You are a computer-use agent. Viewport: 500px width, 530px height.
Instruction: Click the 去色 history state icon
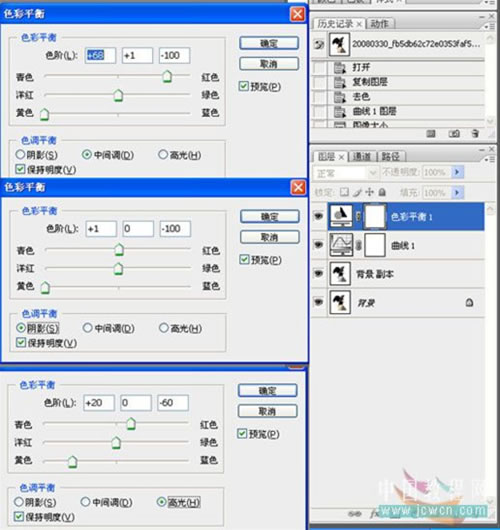(x=340, y=97)
